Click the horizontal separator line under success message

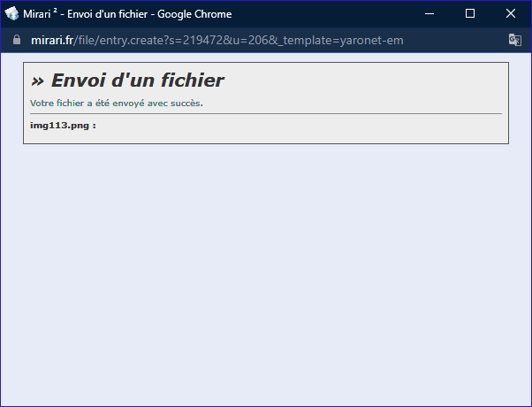[265, 113]
